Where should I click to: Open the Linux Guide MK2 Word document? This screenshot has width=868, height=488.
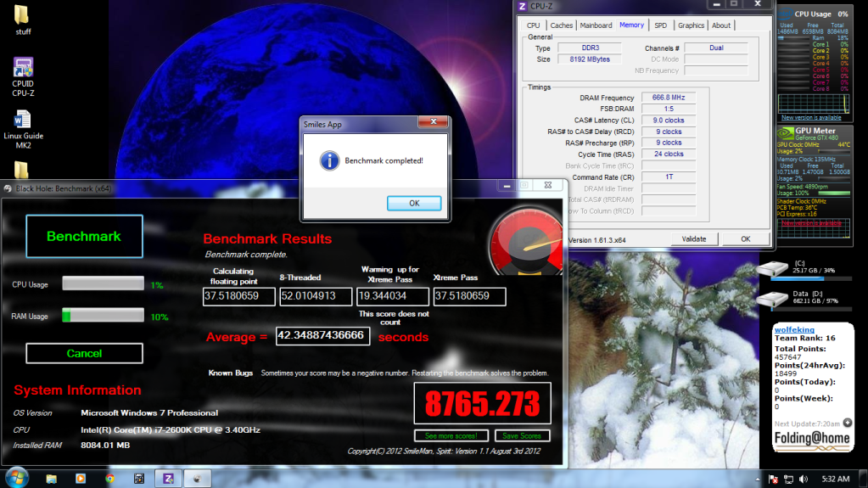[23, 129]
